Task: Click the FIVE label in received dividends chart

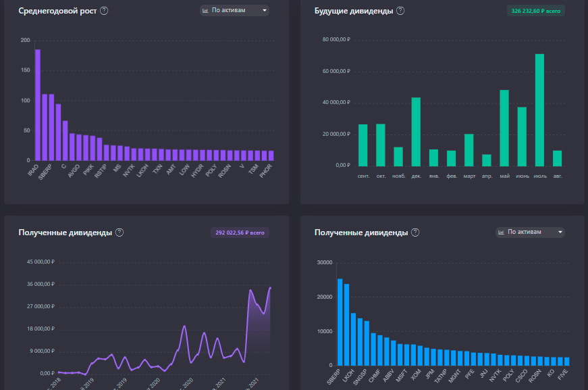Action: (563, 374)
